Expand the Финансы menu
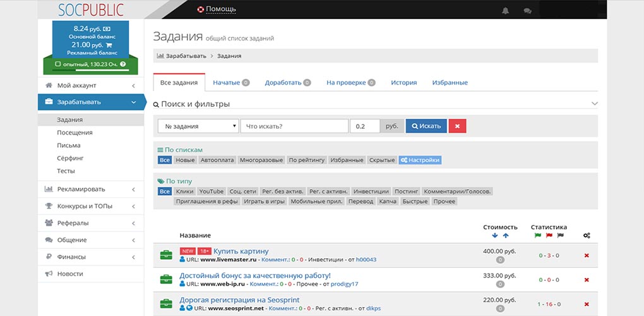 pyautogui.click(x=133, y=257)
